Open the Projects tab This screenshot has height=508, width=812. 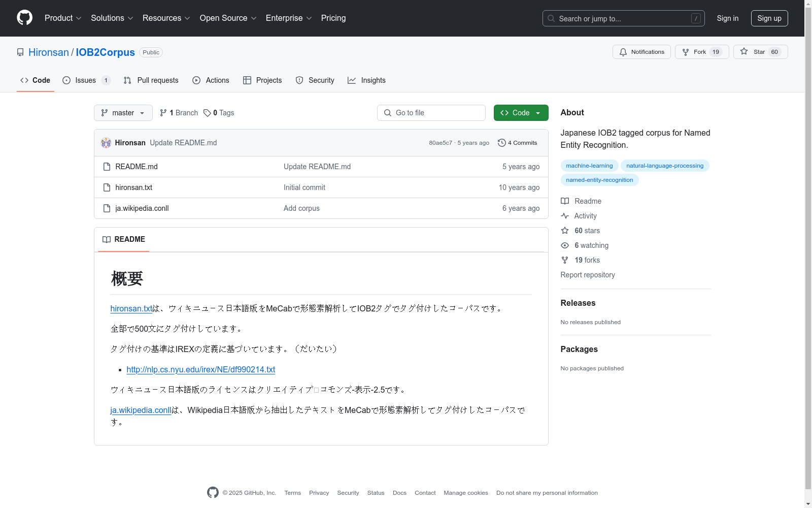[x=262, y=80]
